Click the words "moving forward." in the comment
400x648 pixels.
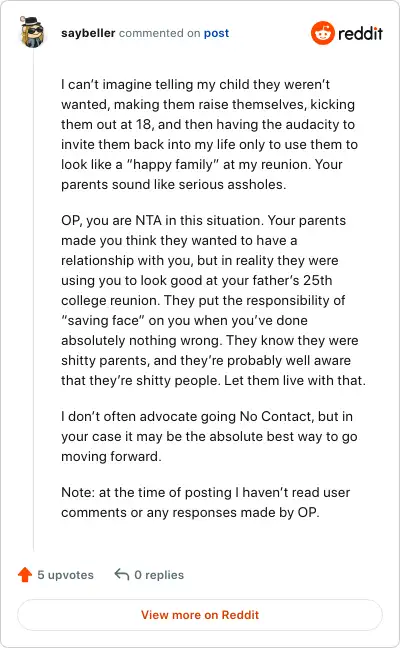pyautogui.click(x=111, y=456)
